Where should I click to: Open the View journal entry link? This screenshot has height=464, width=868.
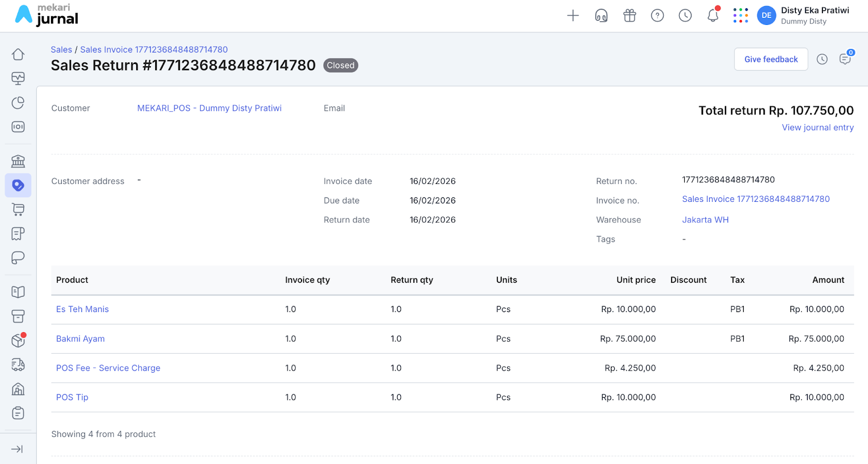[818, 128]
